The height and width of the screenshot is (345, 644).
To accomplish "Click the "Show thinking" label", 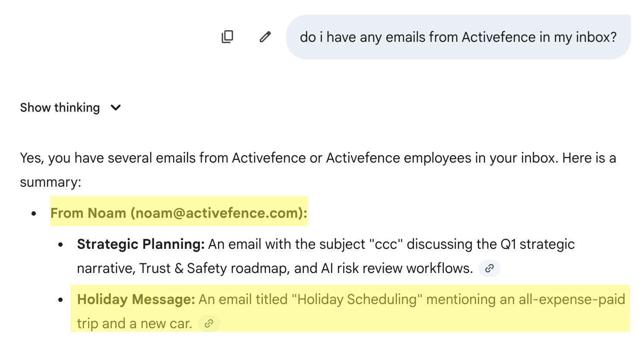I will click(60, 107).
